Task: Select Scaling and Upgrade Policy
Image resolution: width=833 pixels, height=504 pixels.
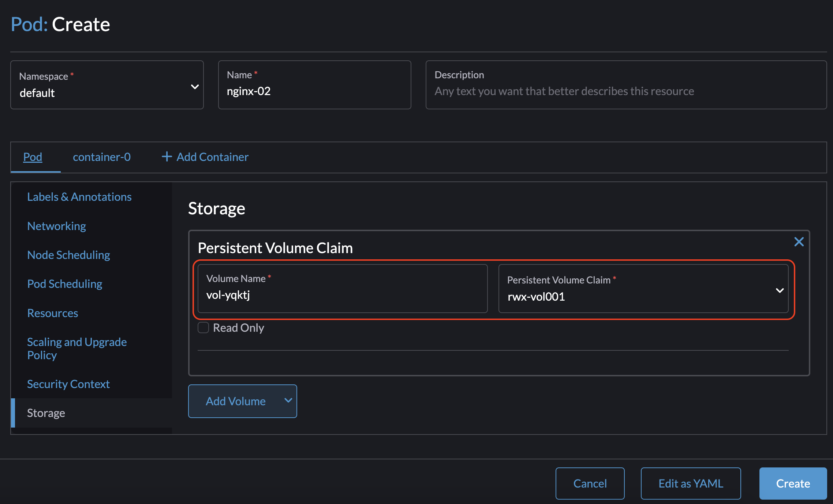Action: pos(77,348)
